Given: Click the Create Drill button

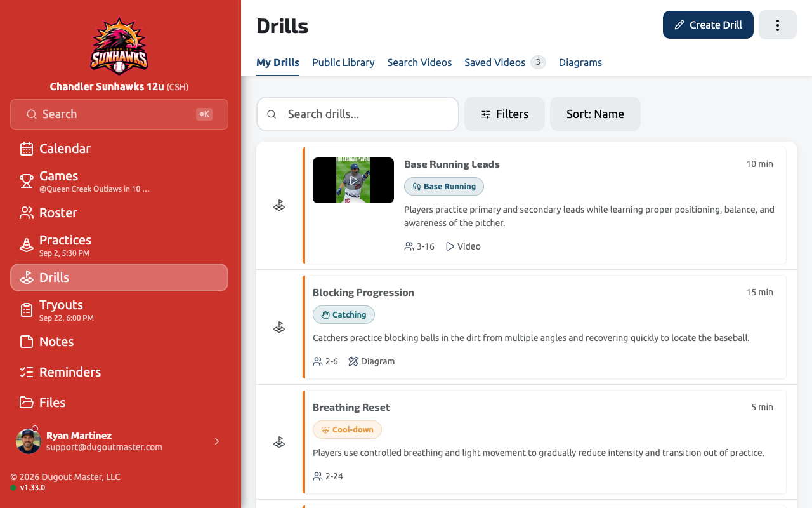Looking at the screenshot, I should (708, 25).
